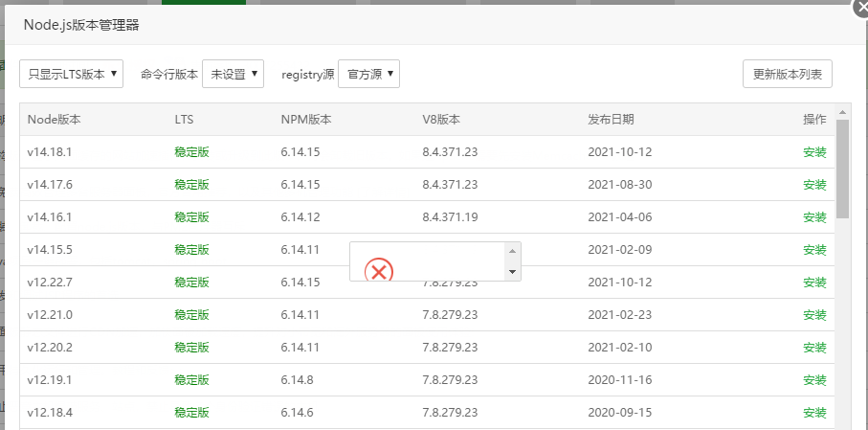Open the 只显示LTS版本 filter dropdown

point(71,74)
